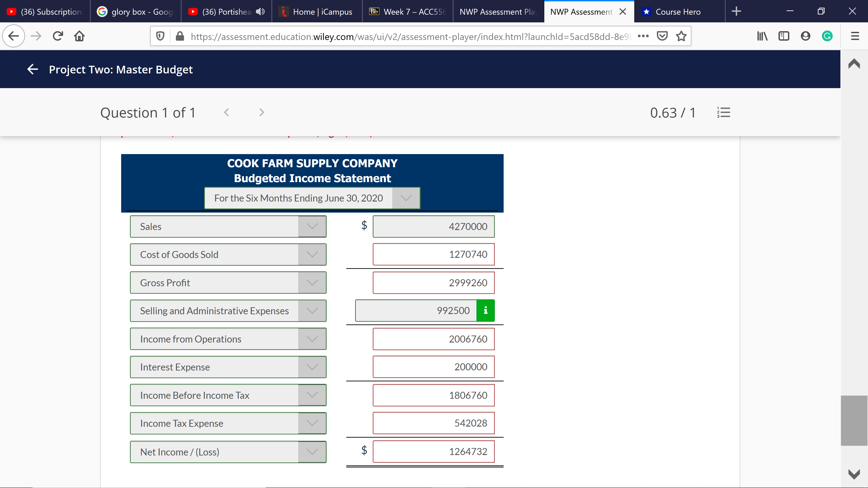Click the next question arrow

pyautogui.click(x=262, y=113)
